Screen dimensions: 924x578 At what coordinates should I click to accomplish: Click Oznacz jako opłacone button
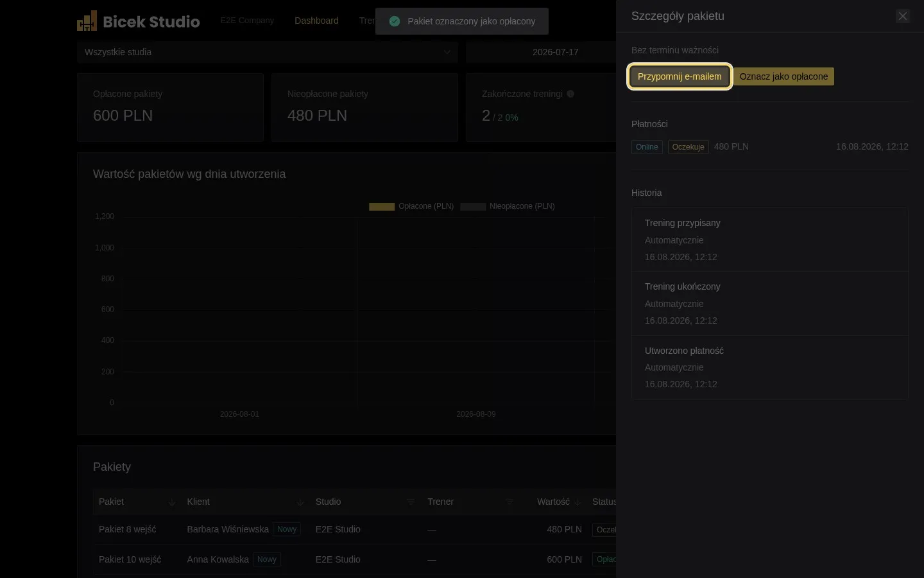783,76
